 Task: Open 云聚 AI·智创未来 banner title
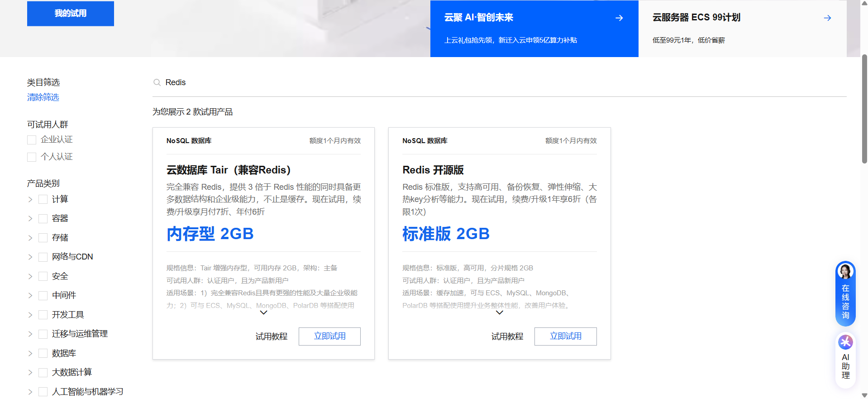[x=479, y=18]
